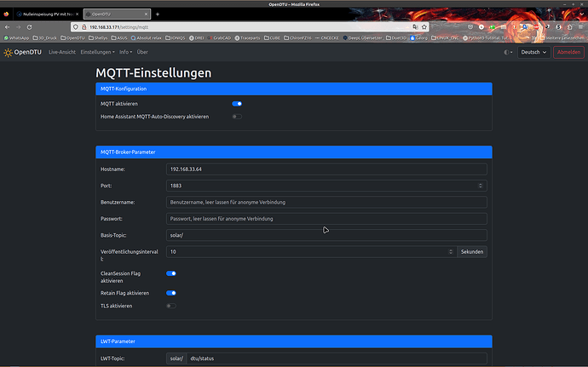
Task: Focus the LWT-Topic input field
Action: point(337,358)
